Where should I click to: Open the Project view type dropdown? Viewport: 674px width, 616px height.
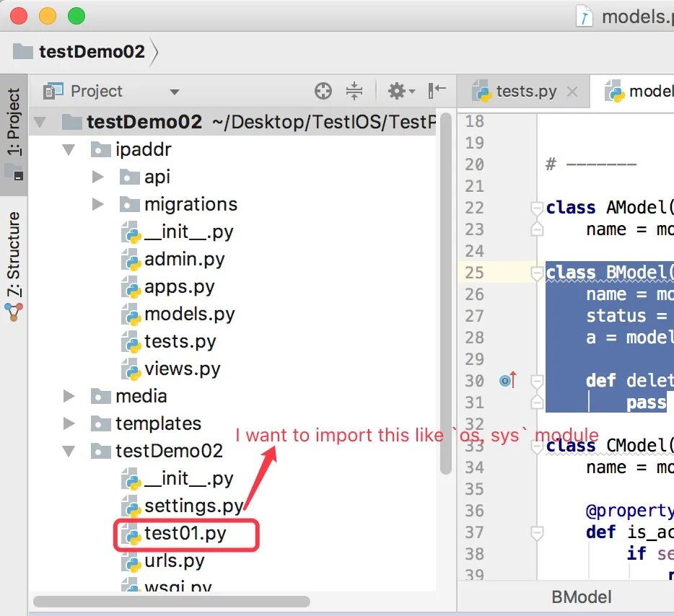click(x=175, y=92)
